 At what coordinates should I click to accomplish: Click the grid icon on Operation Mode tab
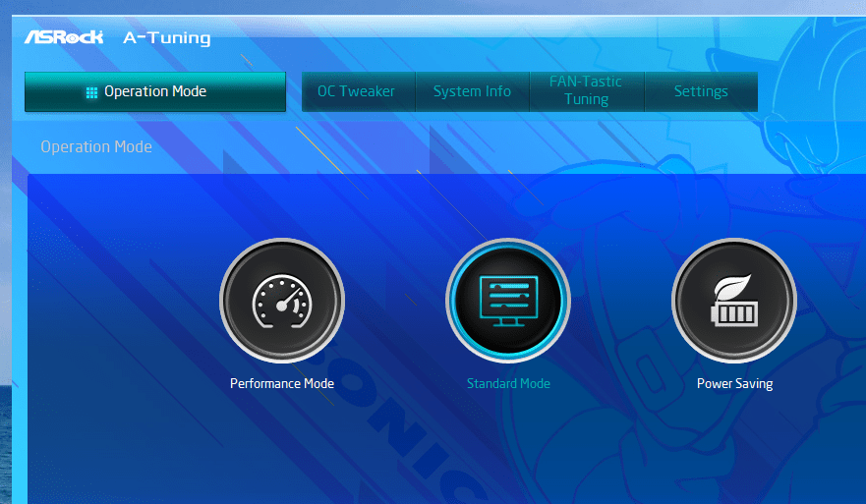pyautogui.click(x=91, y=92)
